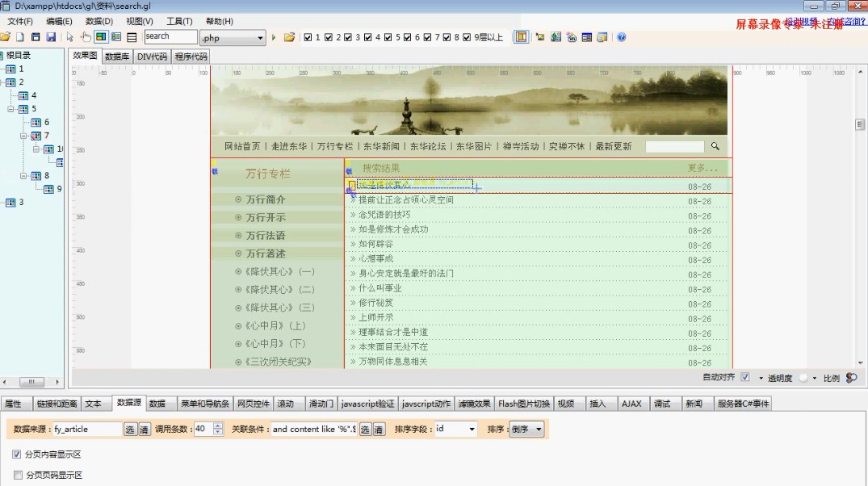Image resolution: width=868 pixels, height=486 pixels.
Task: Select layer 3 in the tree
Action: (15, 202)
